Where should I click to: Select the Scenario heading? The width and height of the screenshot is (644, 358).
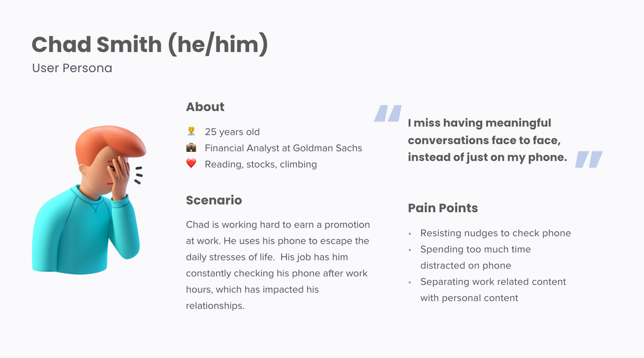(213, 200)
